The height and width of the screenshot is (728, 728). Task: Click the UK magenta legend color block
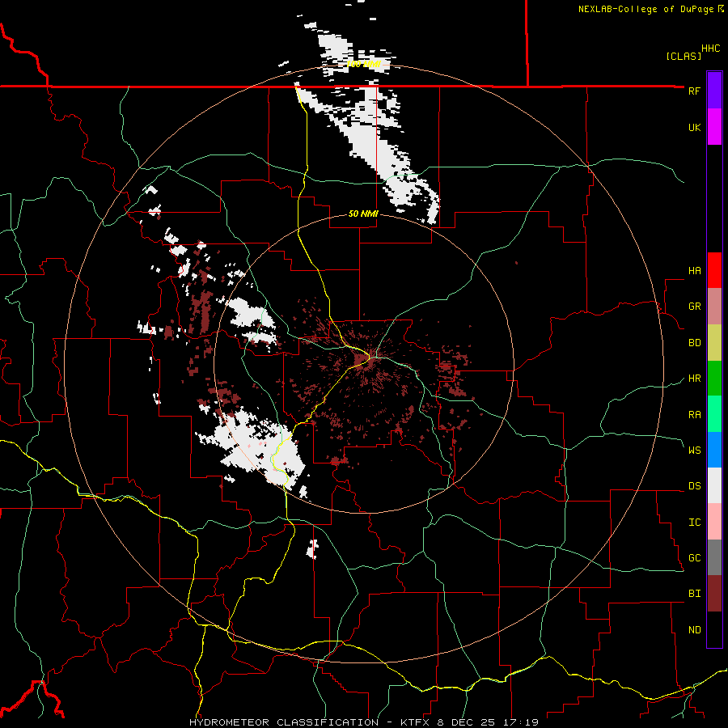(714, 127)
